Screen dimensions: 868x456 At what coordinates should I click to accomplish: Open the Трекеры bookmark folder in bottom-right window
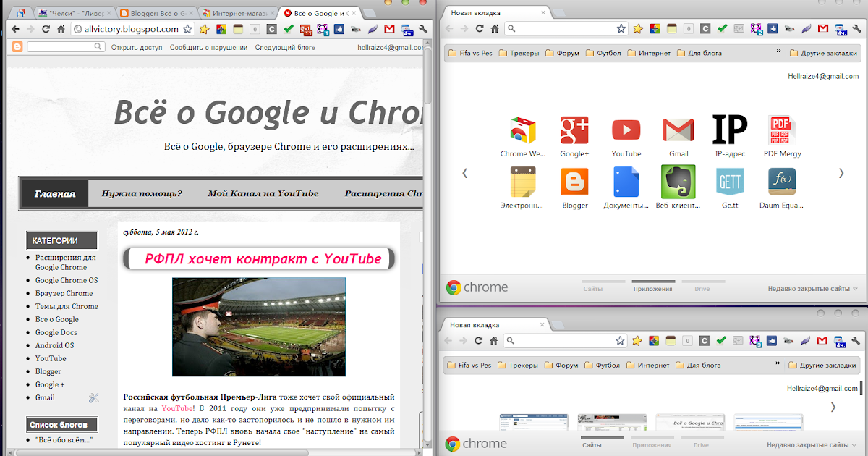click(x=519, y=366)
